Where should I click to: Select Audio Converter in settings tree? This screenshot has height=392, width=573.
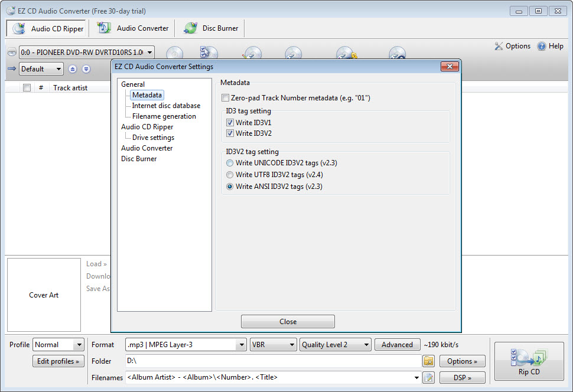146,148
